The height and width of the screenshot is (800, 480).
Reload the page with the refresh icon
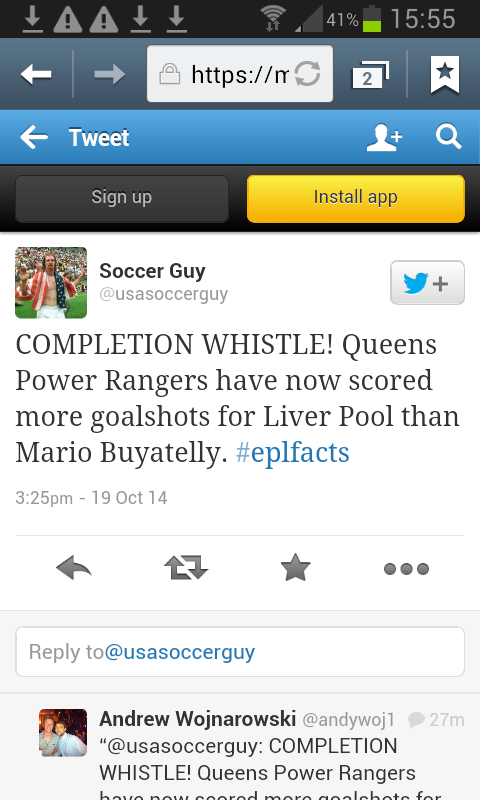[x=307, y=74]
